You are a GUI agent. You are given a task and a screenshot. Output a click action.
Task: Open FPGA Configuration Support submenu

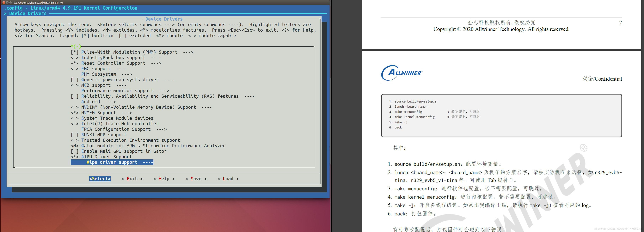(124, 129)
